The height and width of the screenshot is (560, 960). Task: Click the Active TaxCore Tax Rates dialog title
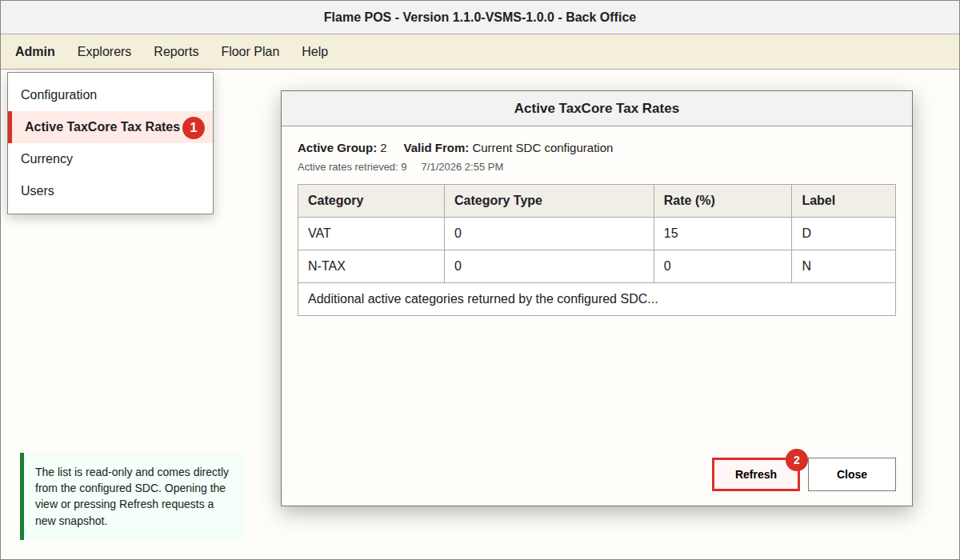[x=597, y=108]
